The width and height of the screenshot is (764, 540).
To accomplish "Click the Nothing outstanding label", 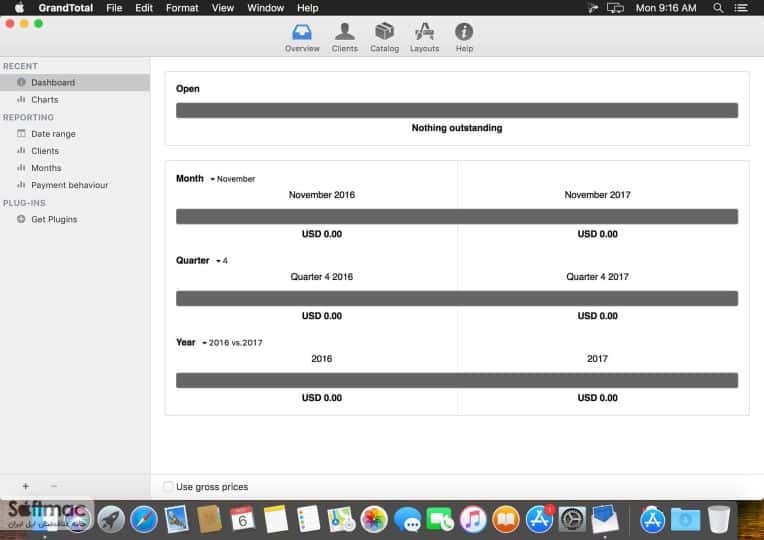I will [457, 128].
